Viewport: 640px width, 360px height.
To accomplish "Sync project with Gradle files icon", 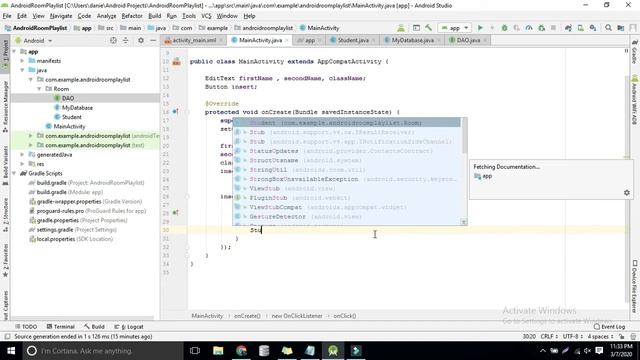I will (568, 28).
